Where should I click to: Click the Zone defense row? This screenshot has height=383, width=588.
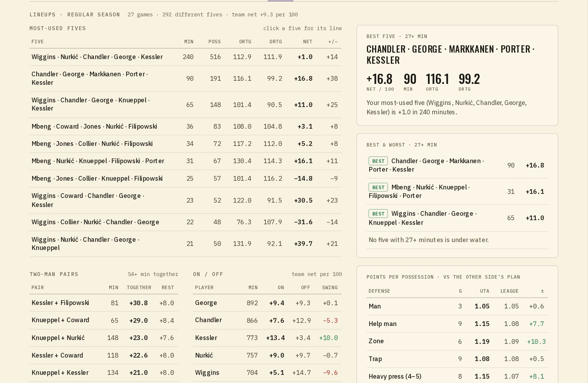(x=457, y=341)
